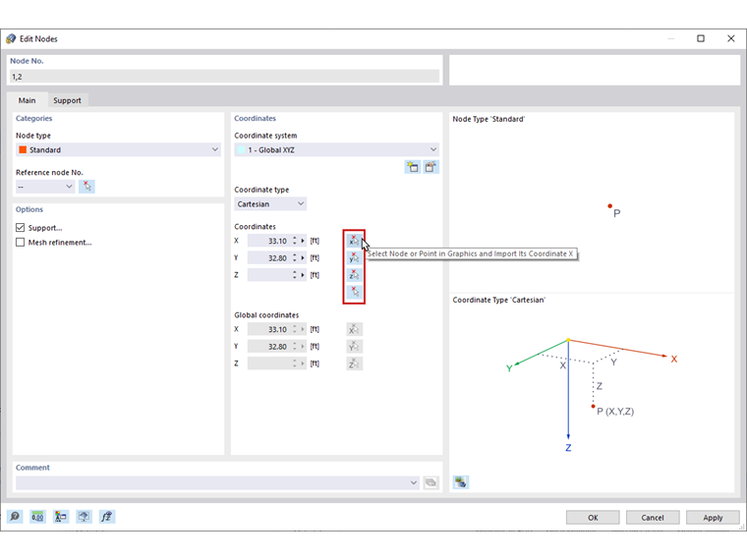Import global Z coordinate from graphics
The width and height of the screenshot is (747, 560).
[354, 364]
